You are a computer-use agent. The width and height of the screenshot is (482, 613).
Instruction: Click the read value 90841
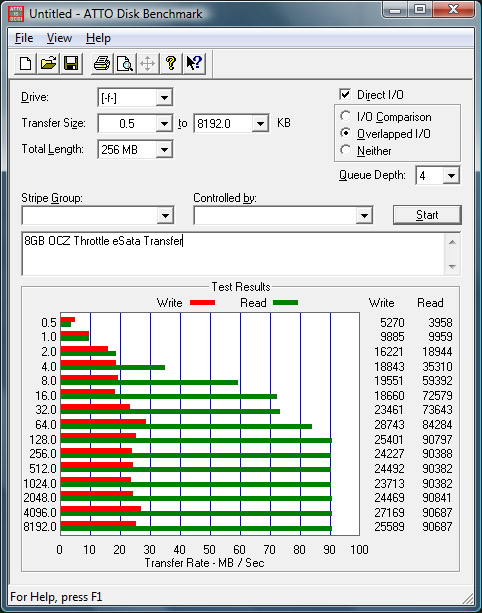click(x=437, y=498)
